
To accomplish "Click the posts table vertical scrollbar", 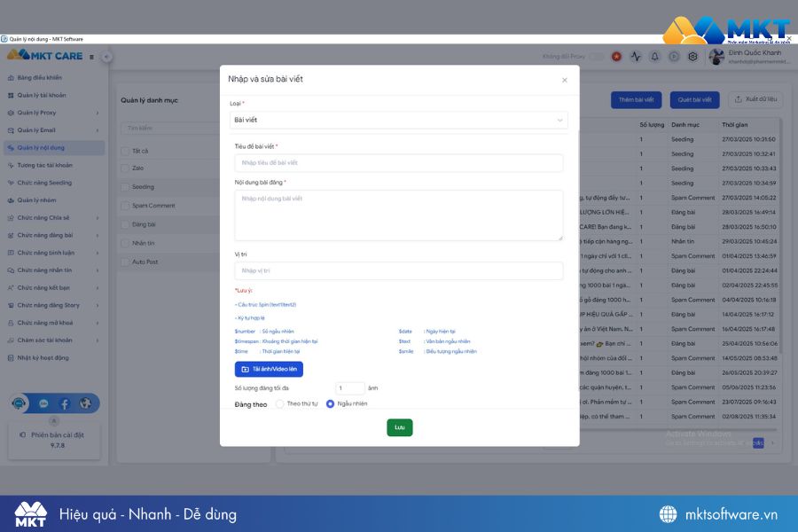I will 782,234.
